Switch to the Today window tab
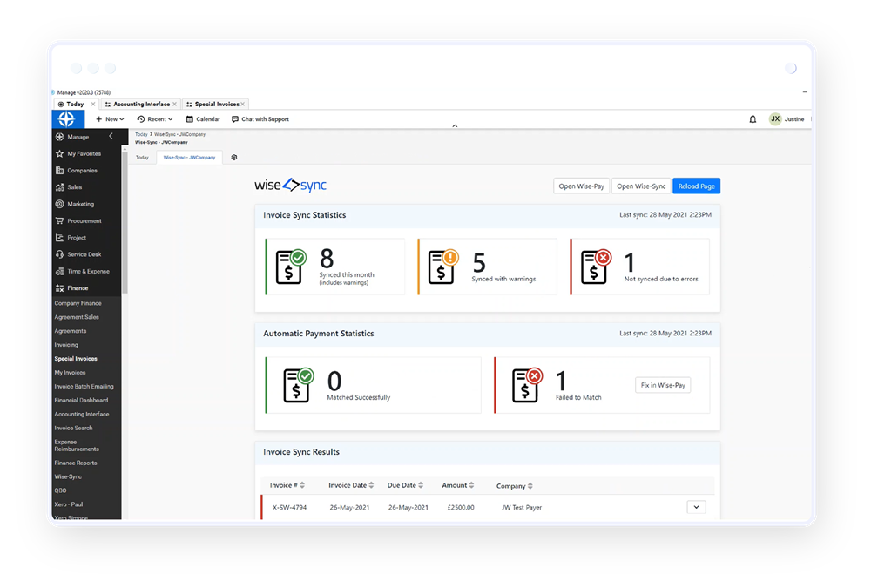The width and height of the screenshot is (871, 588). pyautogui.click(x=75, y=104)
